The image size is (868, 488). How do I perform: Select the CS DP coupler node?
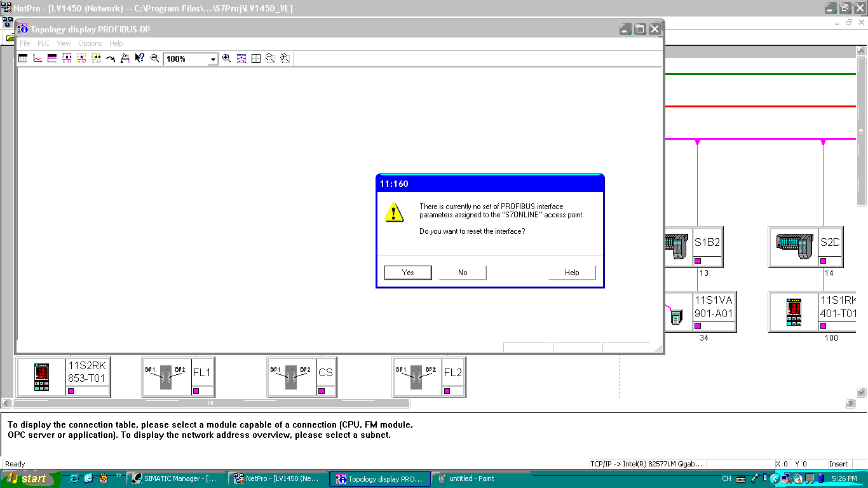[x=302, y=377]
